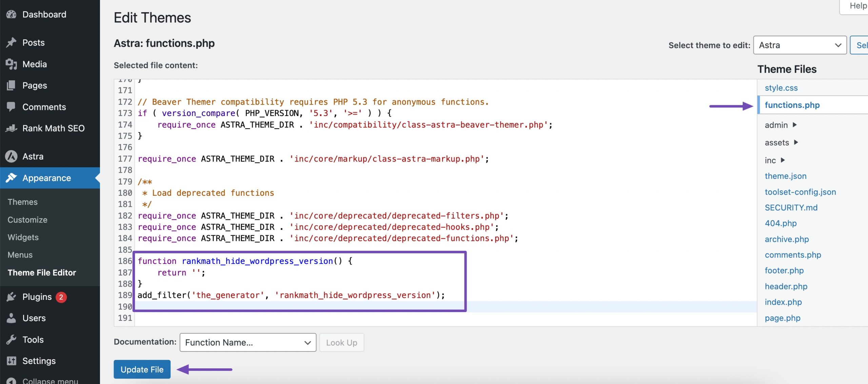Click the Pages icon in sidebar
Screen dimensions: 868x384
pyautogui.click(x=11, y=85)
